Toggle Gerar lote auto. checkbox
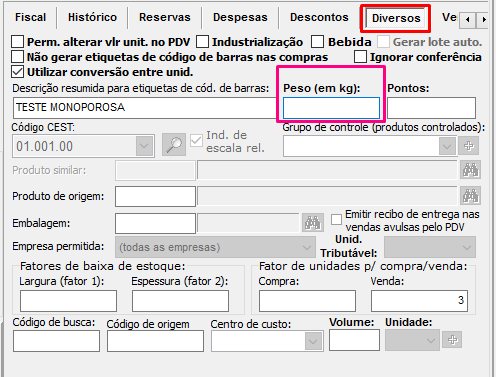Viewport: 496px width, 377px height. 383,42
